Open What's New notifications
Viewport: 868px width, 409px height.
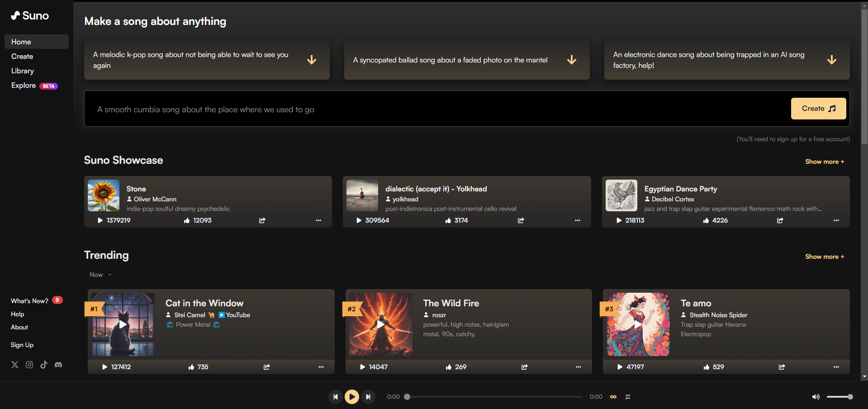[x=37, y=301]
